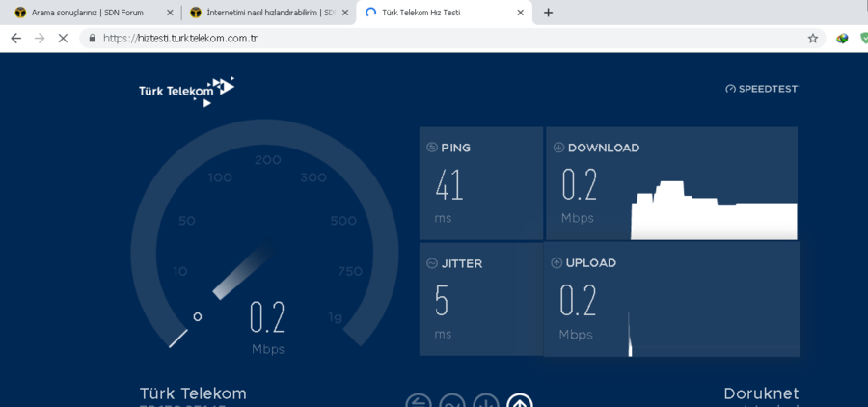Image resolution: width=868 pixels, height=407 pixels.
Task: Select the Türk Telekom Hız Testi tab
Action: (445, 13)
